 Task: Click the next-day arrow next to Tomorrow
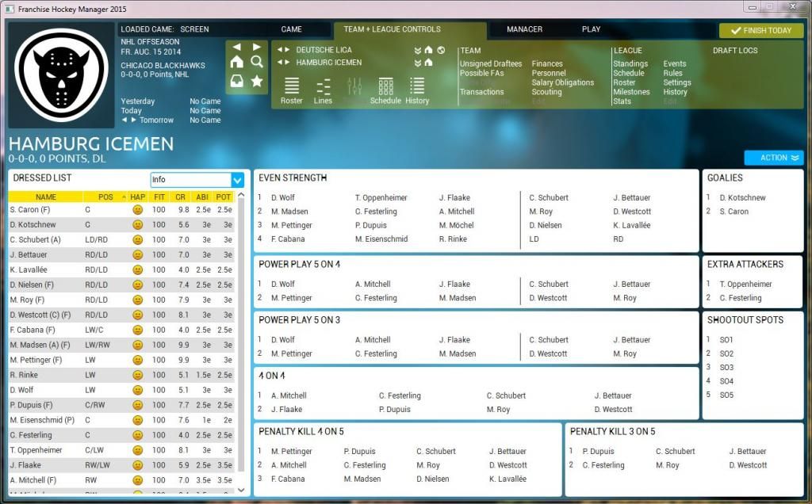(x=133, y=120)
